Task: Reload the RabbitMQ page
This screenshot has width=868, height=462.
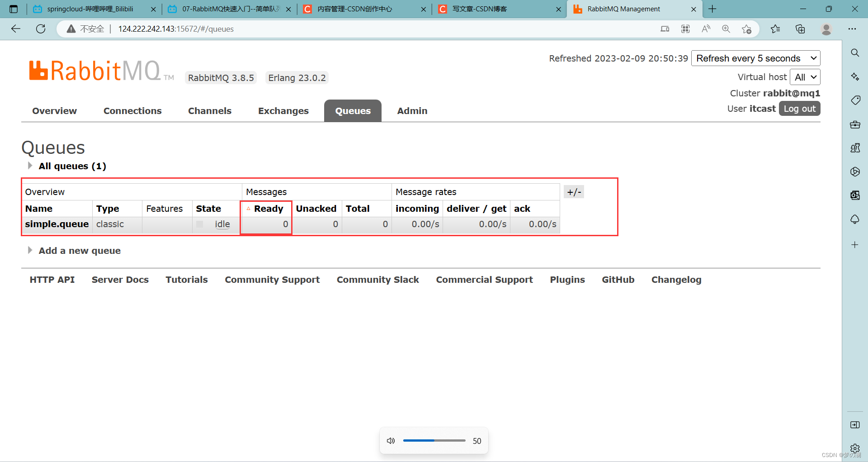Action: pos(41,29)
